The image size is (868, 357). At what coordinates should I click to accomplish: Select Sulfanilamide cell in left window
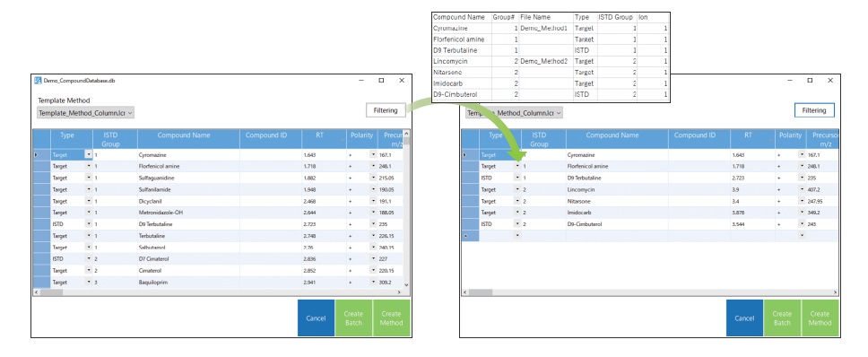pyautogui.click(x=188, y=189)
